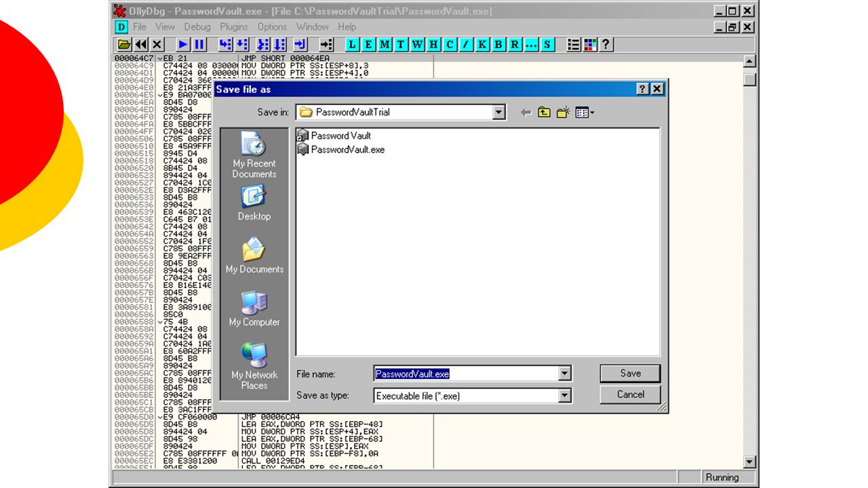Run the program with the play icon

(183, 45)
